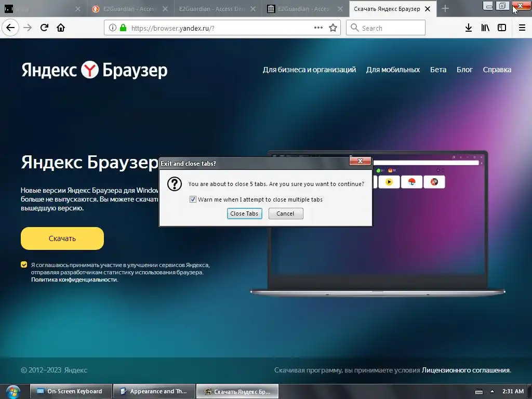This screenshot has width=532, height=399.
Task: Open Для мобильных link
Action: pyautogui.click(x=393, y=70)
